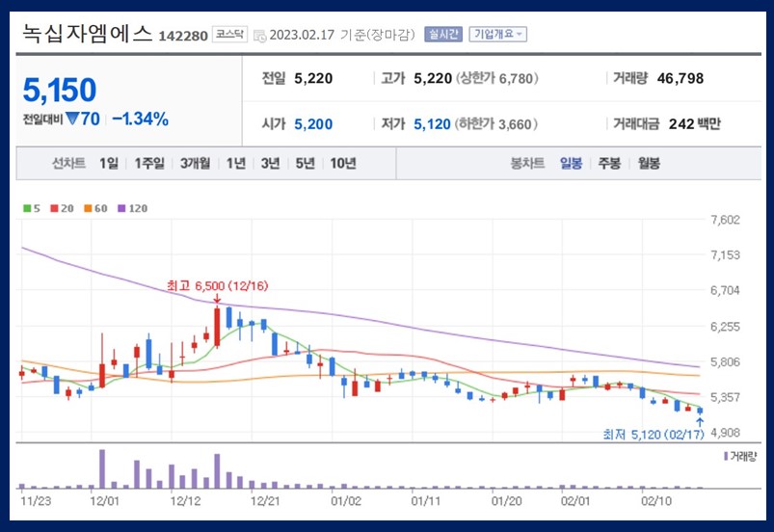This screenshot has width=774, height=532.
Task: Click the orange 60-day moving average swatch
Action: [88, 208]
